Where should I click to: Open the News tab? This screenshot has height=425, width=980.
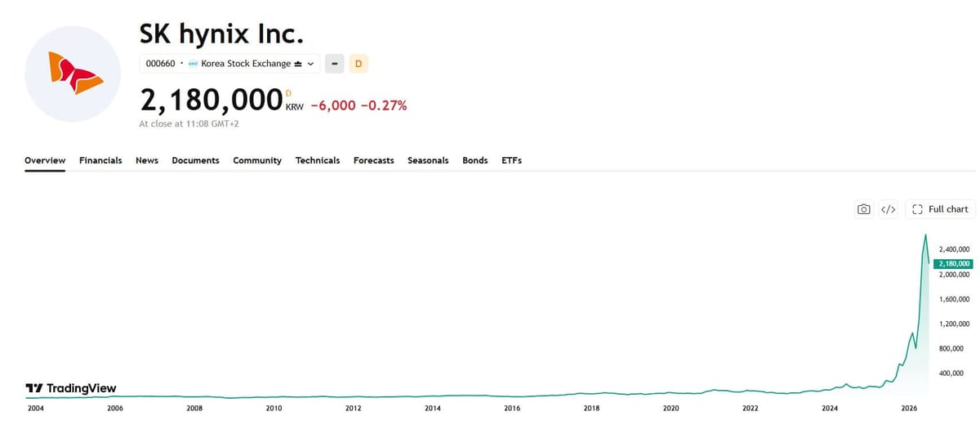coord(147,160)
